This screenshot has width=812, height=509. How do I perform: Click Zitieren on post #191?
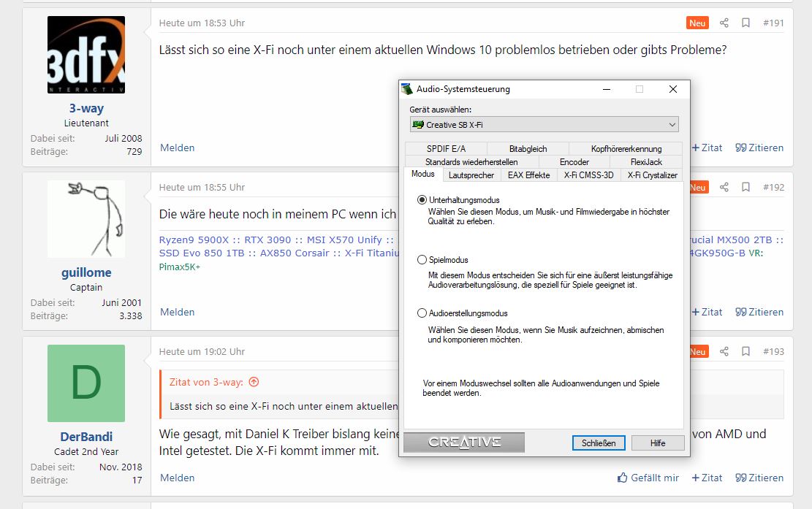click(759, 148)
